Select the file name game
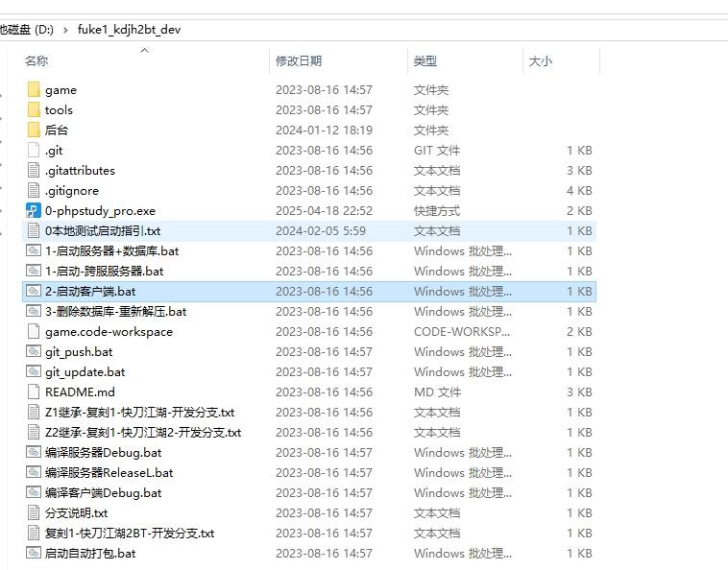The image size is (728, 570). coord(61,90)
